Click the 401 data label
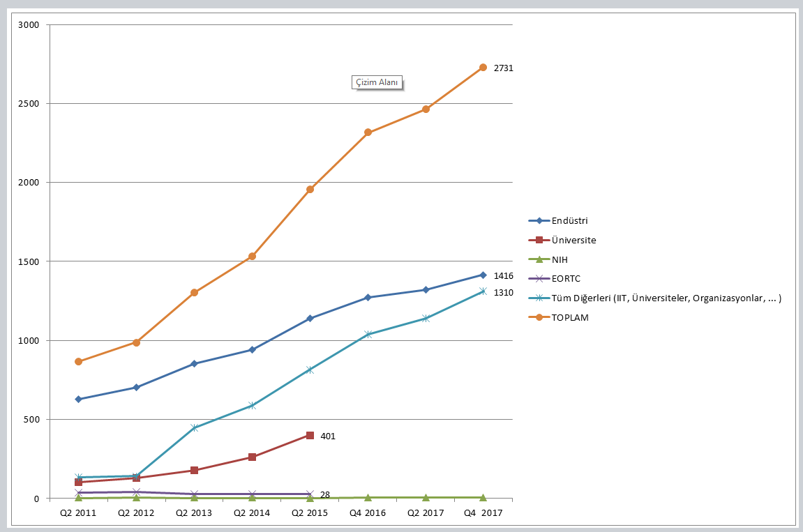This screenshot has width=803, height=532. pyautogui.click(x=328, y=436)
